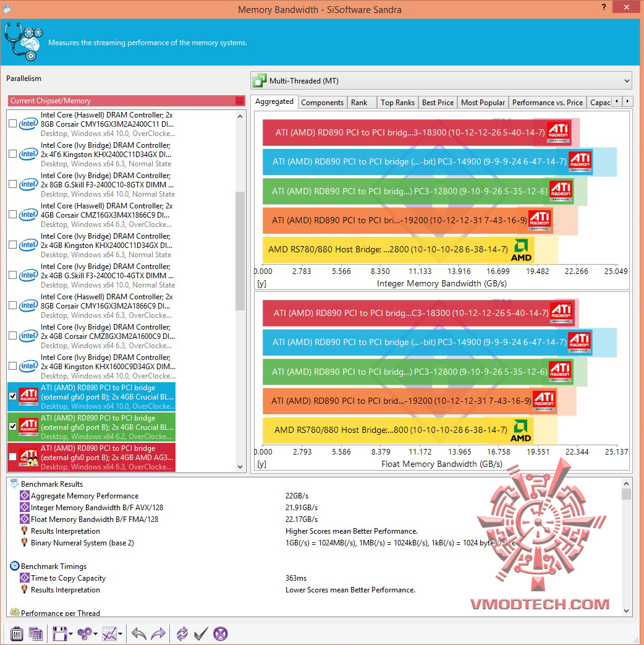Select the Performance vs. Price tab
The image size is (644, 645).
[548, 103]
